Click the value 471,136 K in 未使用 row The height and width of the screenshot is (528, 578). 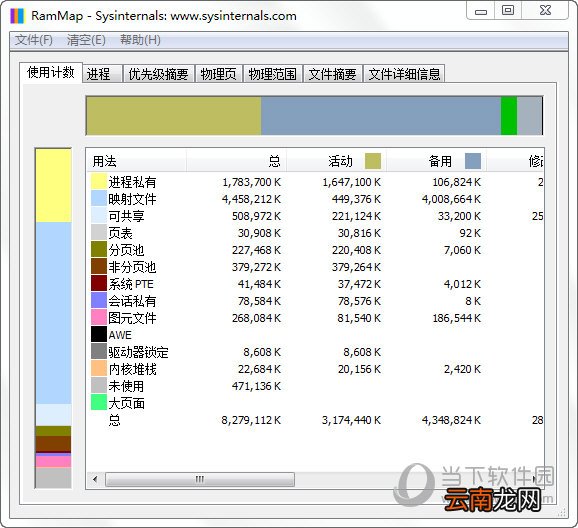pyautogui.click(x=257, y=386)
